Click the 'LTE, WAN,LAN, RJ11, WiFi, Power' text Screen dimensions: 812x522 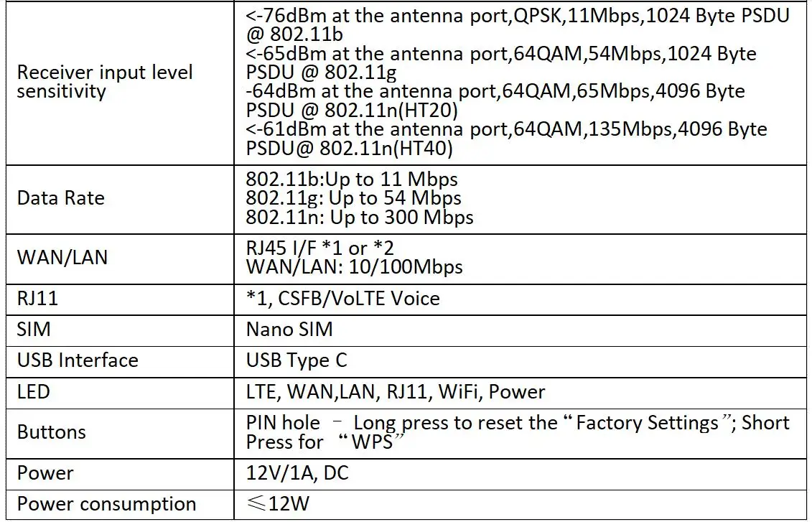(396, 391)
